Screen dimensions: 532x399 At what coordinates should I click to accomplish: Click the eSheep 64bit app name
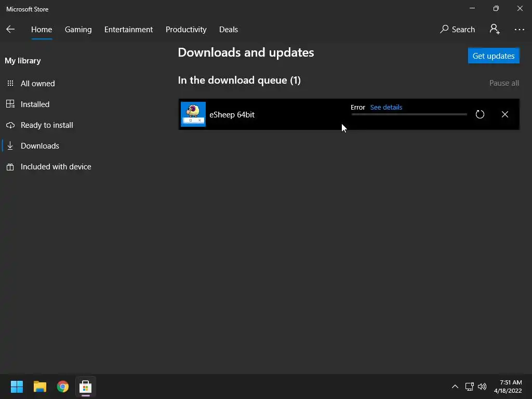[x=232, y=115]
